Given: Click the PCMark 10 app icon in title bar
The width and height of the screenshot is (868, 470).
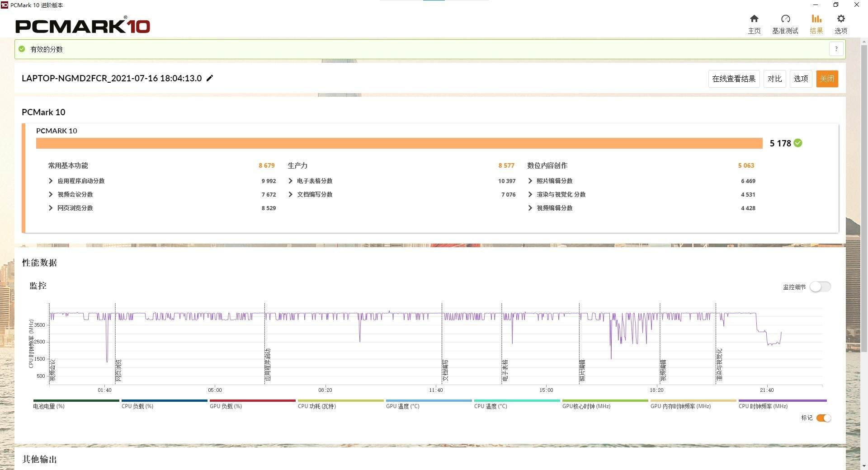Looking at the screenshot, I should [x=5, y=5].
